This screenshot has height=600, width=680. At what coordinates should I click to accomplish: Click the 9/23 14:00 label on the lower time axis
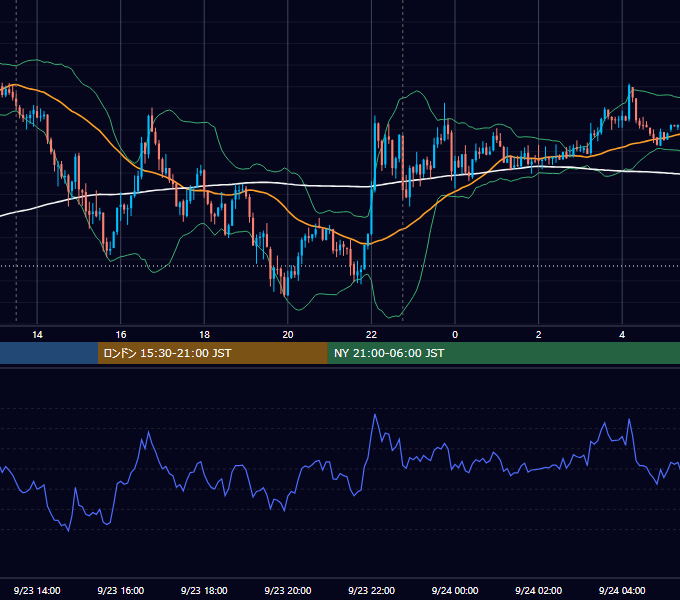37,590
